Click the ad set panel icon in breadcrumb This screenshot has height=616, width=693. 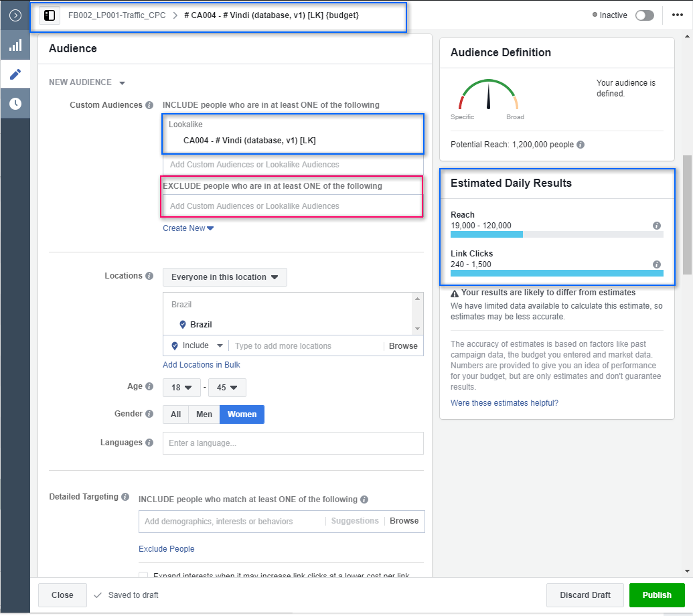coord(50,15)
